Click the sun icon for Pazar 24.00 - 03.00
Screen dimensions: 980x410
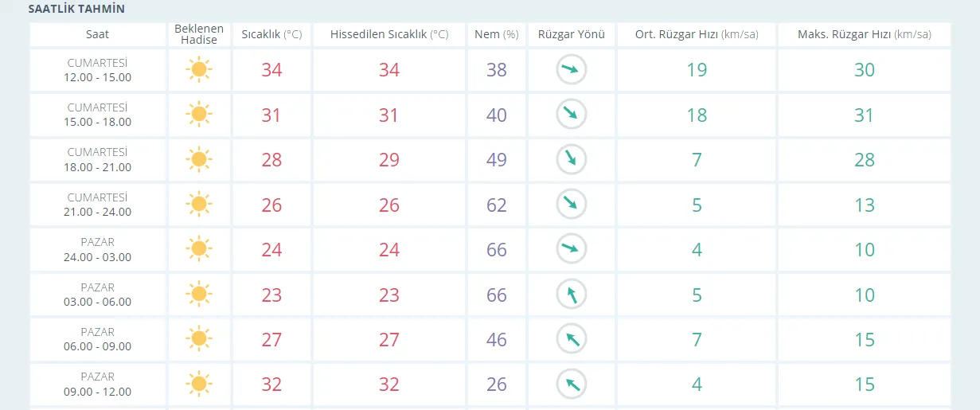(x=199, y=250)
